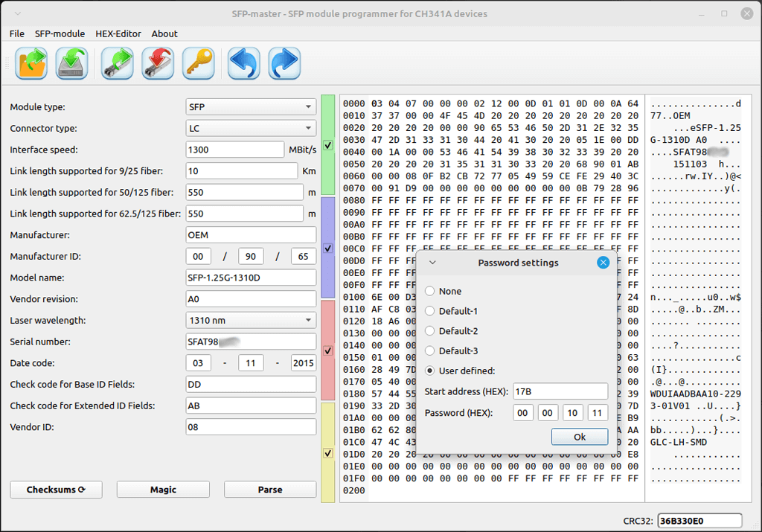
Task: Click the redo blue arrow icon
Action: 284,63
